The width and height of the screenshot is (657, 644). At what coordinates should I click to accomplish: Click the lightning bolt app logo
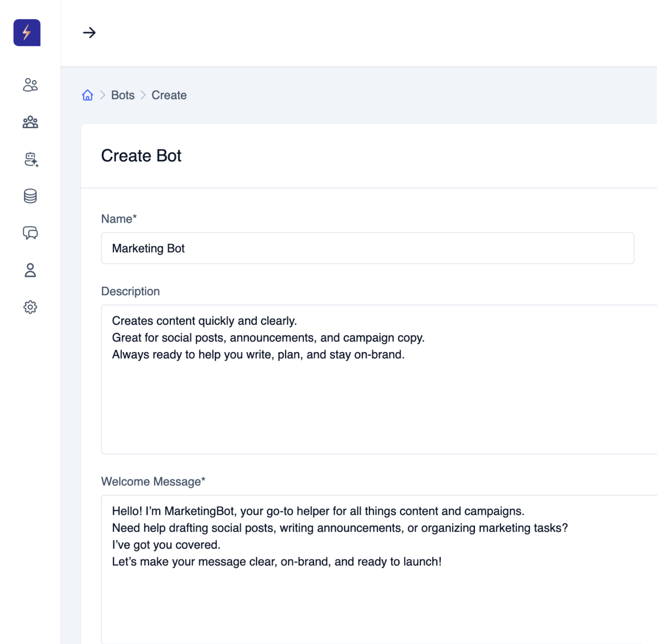27,33
